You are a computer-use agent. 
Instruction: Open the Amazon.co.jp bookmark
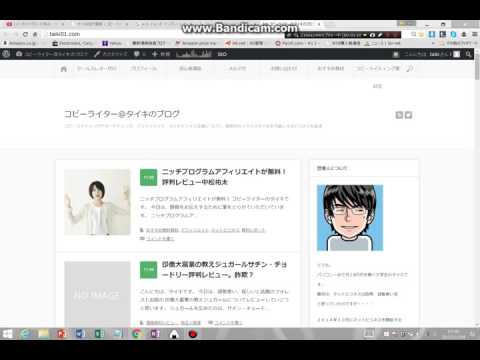(x=19, y=43)
